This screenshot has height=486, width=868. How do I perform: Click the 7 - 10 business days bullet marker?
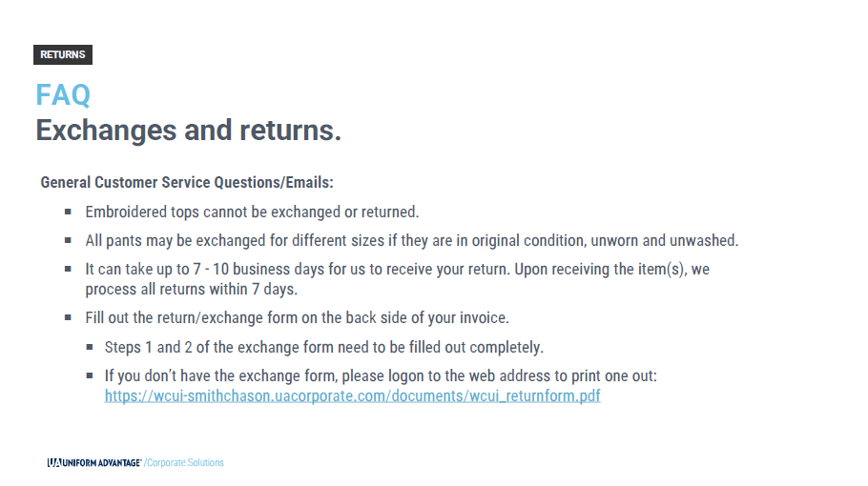coord(68,270)
